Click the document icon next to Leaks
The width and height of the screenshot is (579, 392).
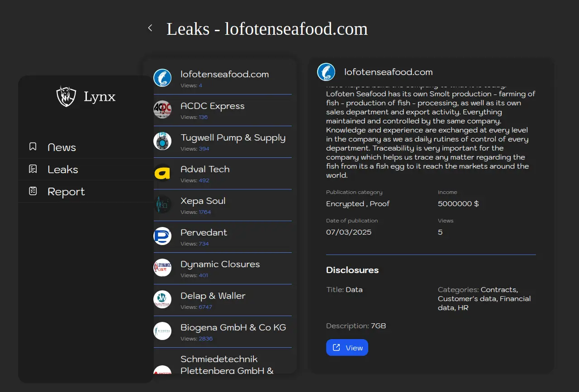point(33,169)
